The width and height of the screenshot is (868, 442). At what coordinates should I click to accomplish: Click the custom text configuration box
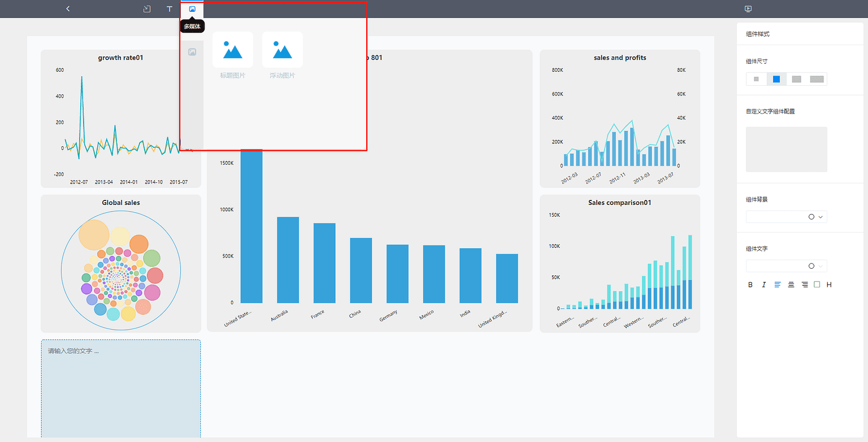[x=787, y=149]
